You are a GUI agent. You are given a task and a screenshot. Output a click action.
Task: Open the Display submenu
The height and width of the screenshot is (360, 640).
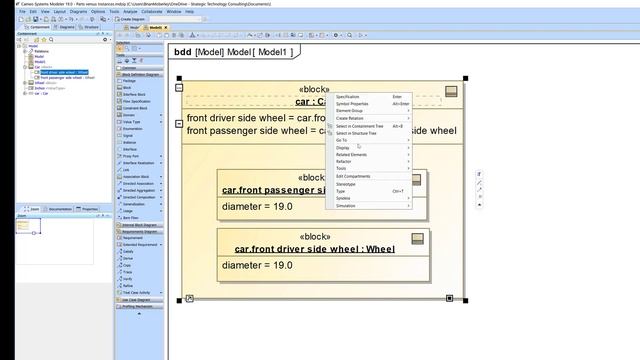click(x=369, y=148)
